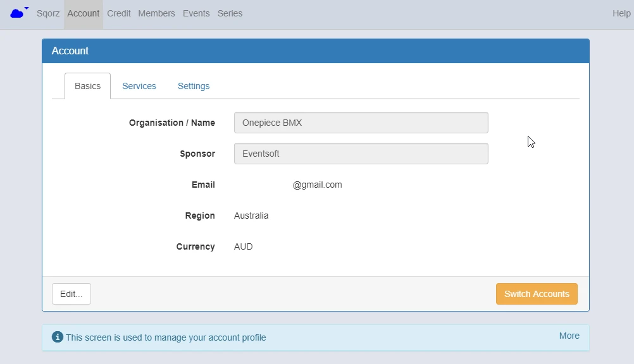Select the Basics tab

tap(87, 86)
